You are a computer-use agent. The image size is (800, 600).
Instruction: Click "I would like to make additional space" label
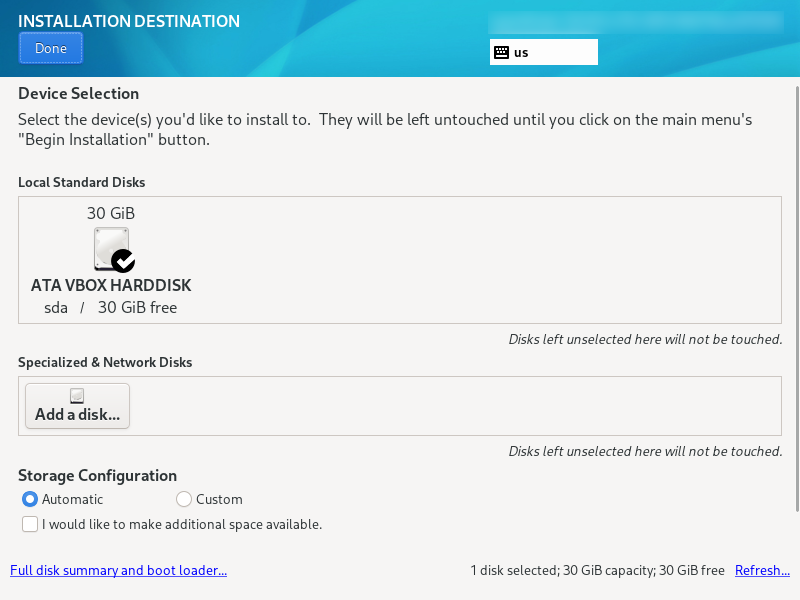coord(182,524)
